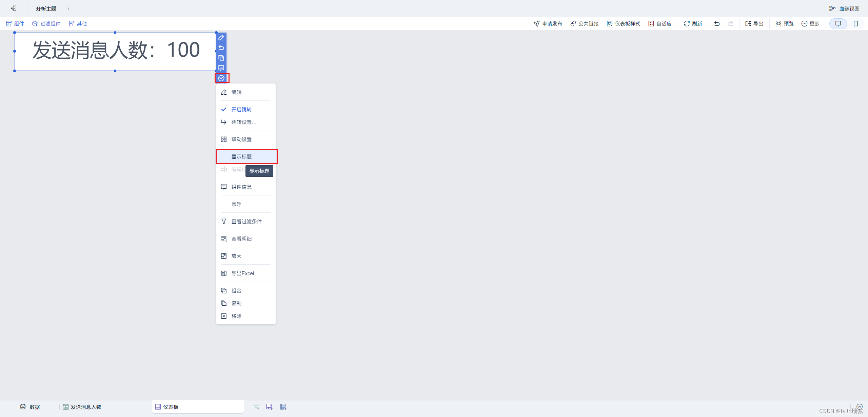Choose 组合 group option

(x=246, y=291)
